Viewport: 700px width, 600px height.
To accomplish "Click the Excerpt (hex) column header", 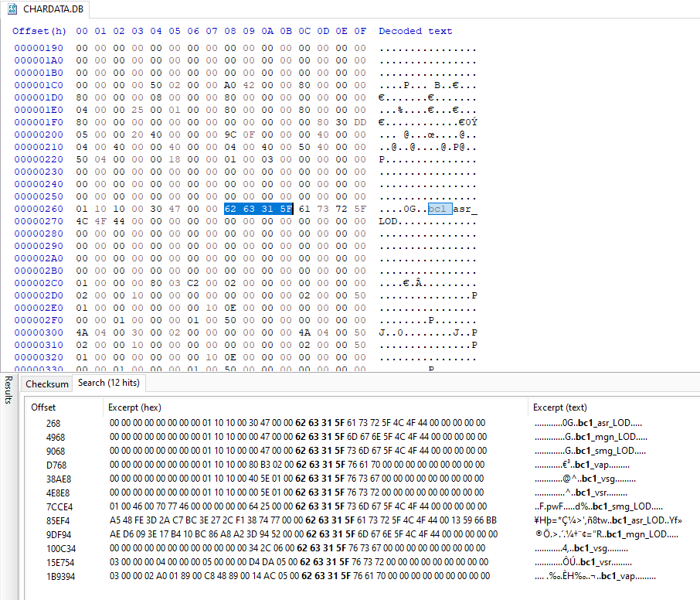I will pyautogui.click(x=134, y=407).
